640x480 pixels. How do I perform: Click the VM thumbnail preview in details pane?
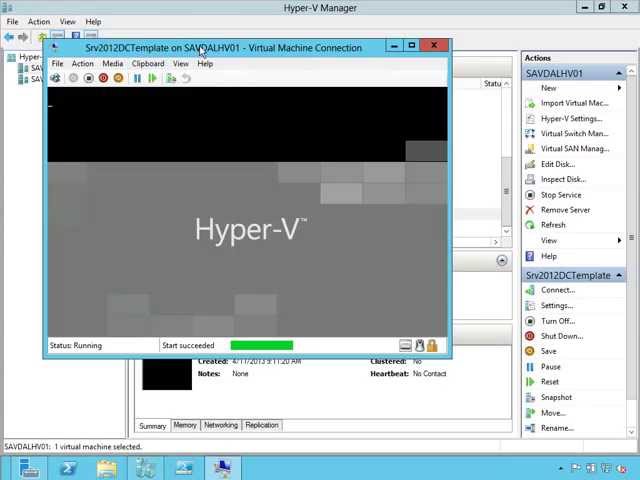[x=167, y=374]
